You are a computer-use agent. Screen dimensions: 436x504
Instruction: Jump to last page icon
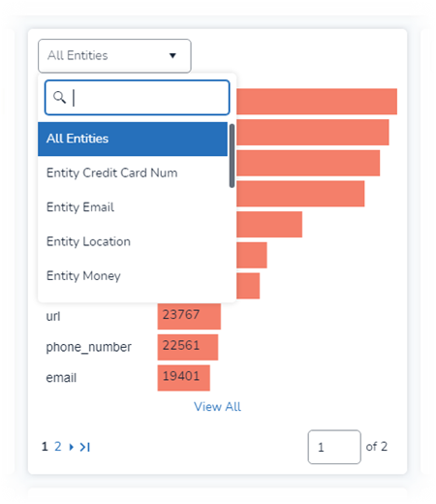point(85,447)
